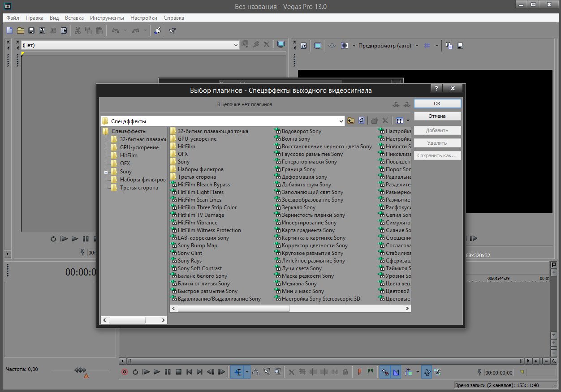This screenshot has height=392, width=561.
Task: Open the Справка menu
Action: (x=174, y=18)
